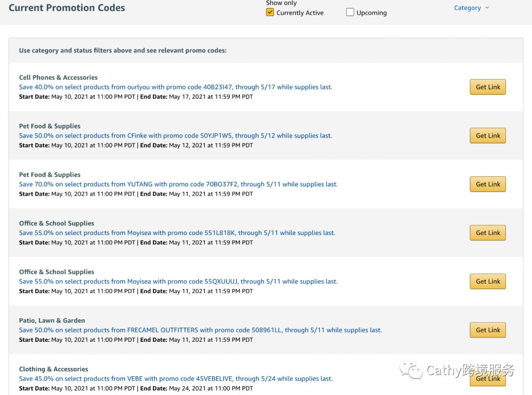This screenshot has height=395, width=532.
Task: Click the End Date May 17, 2021 text
Action: [x=197, y=97]
